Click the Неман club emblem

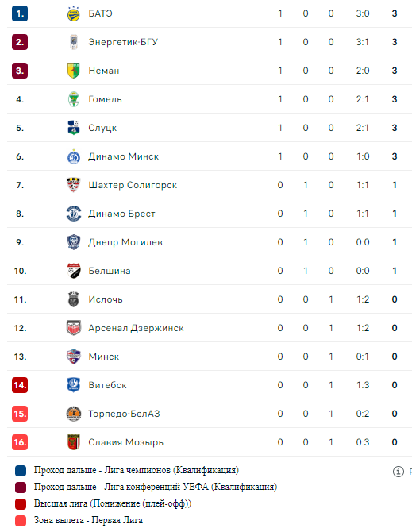pos(74,71)
